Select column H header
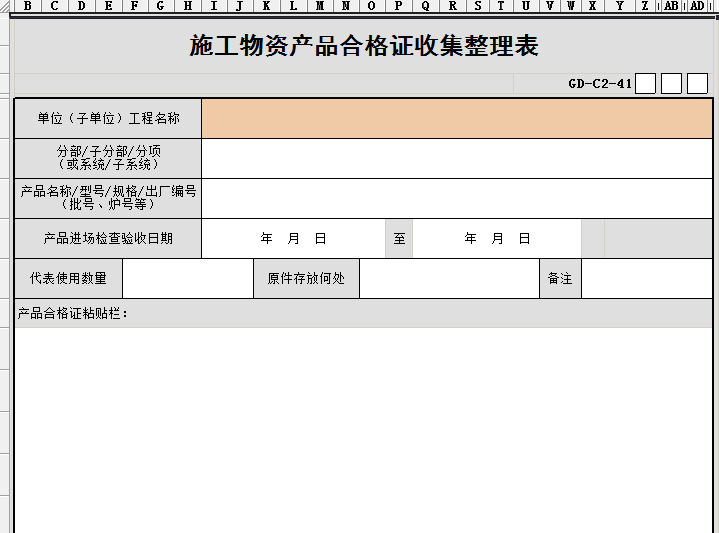This screenshot has height=533, width=719. (x=188, y=6)
